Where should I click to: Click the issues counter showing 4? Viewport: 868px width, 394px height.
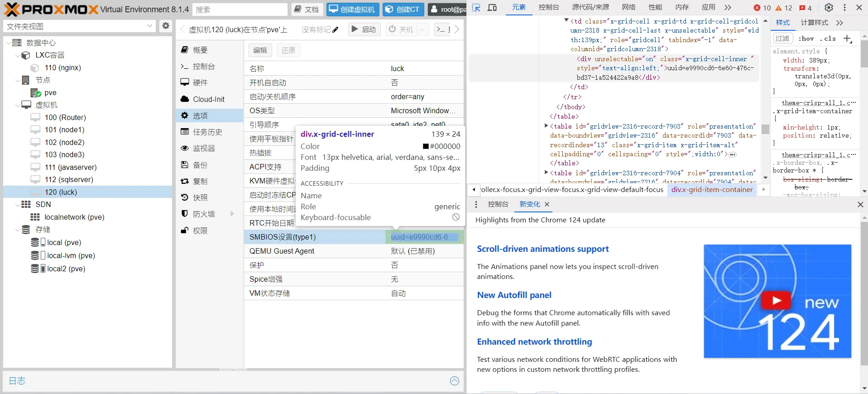pyautogui.click(x=806, y=8)
